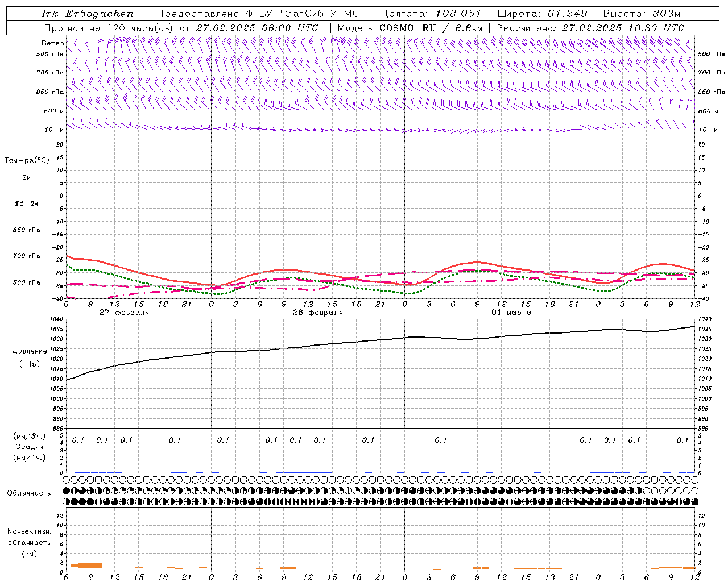Screen dimensions: 728x582
Task: Click the "Осадки" precipitation label
Action: 30,447
